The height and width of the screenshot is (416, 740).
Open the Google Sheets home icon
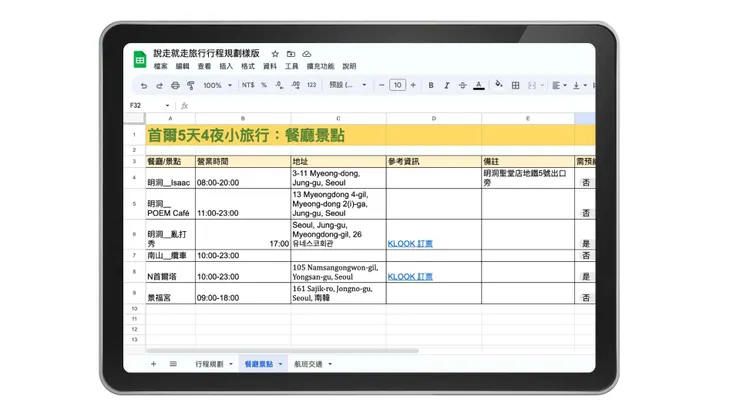[x=140, y=60]
